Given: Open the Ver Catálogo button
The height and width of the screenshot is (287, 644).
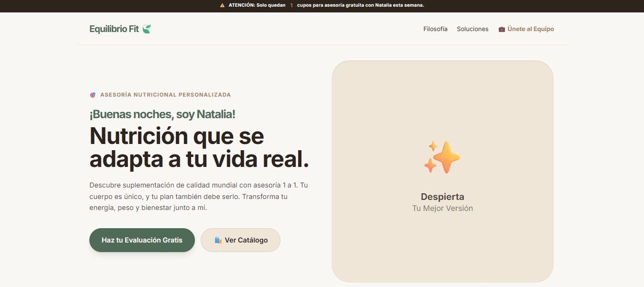Looking at the screenshot, I should click(x=240, y=240).
